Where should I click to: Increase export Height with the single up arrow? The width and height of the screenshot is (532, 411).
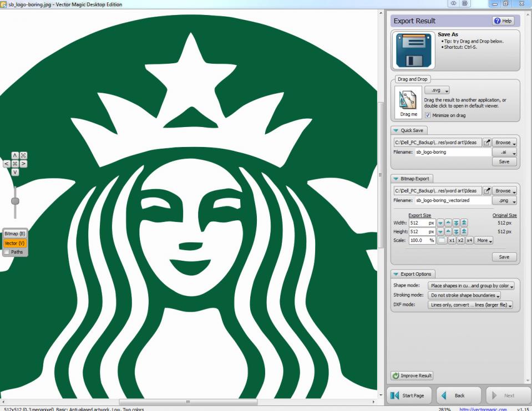(x=448, y=232)
